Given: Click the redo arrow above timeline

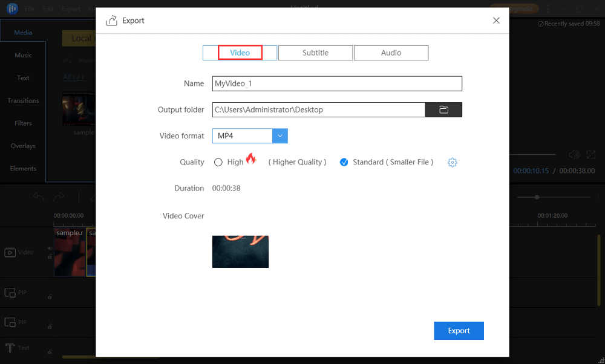Looking at the screenshot, I should (x=59, y=197).
